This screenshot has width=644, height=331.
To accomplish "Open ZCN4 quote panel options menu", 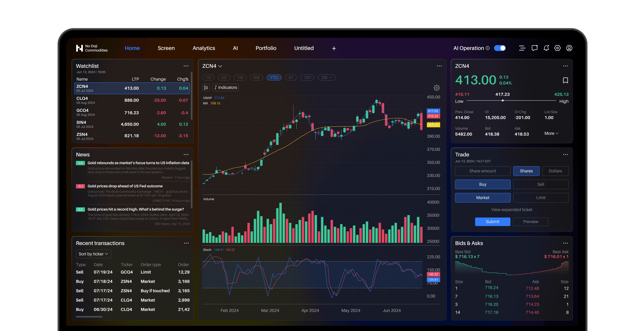I will pyautogui.click(x=565, y=66).
